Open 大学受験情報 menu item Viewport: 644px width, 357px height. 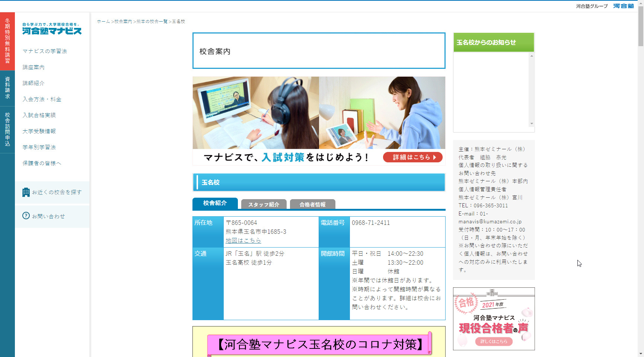tap(39, 131)
